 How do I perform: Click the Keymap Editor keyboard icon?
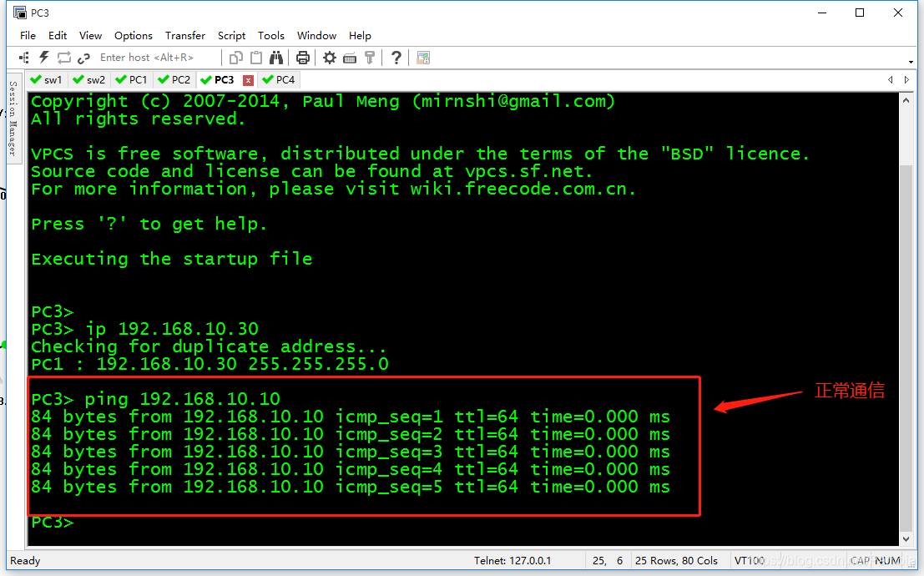[350, 58]
